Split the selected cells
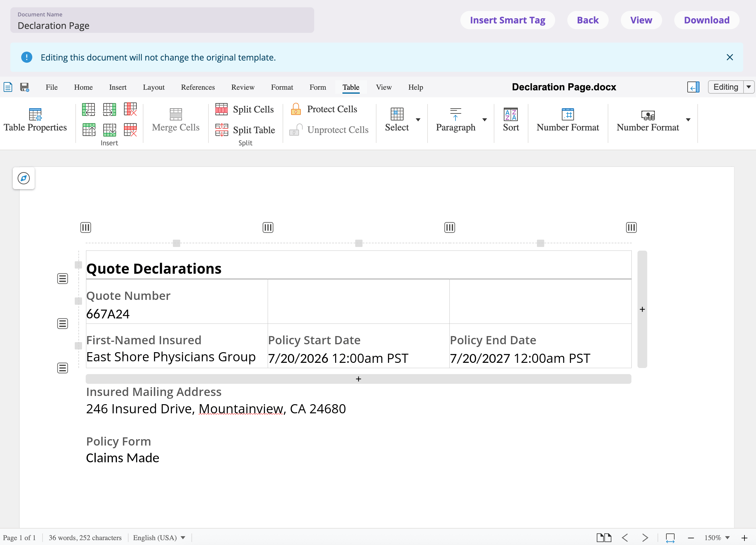The image size is (756, 545). pyautogui.click(x=245, y=109)
